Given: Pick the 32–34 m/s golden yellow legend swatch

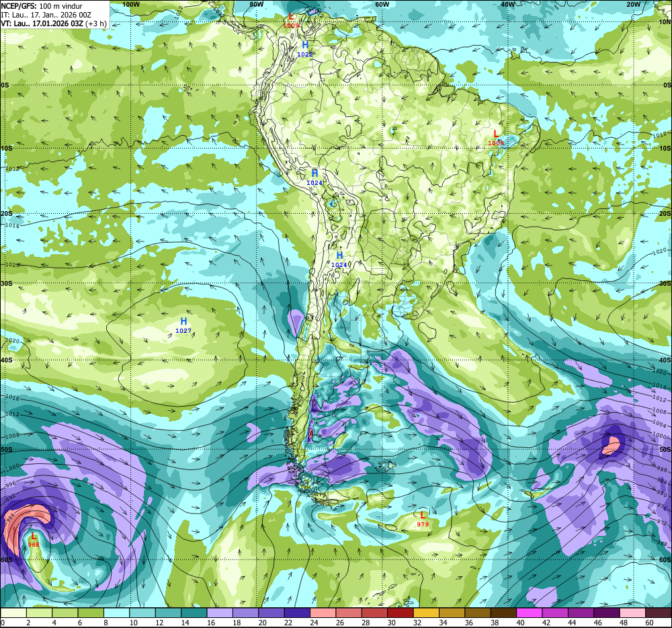Looking at the screenshot, I should click(426, 613).
